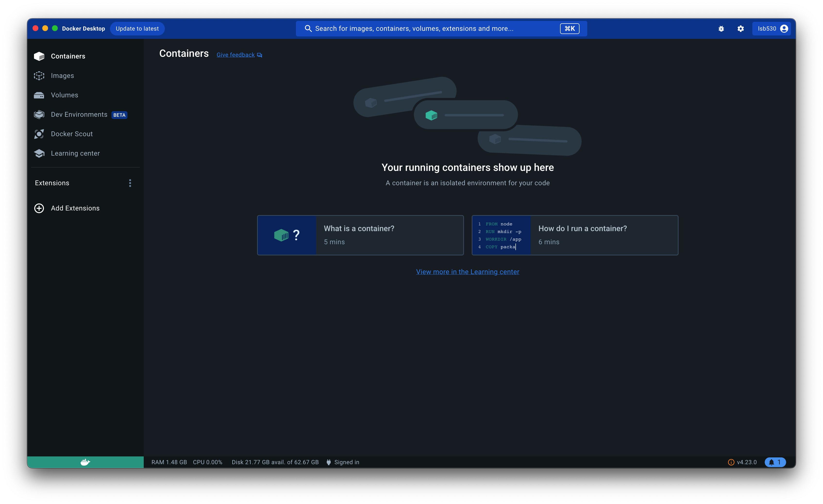This screenshot has height=504, width=823.
Task: Click the Add Extensions plus icon
Action: (39, 208)
